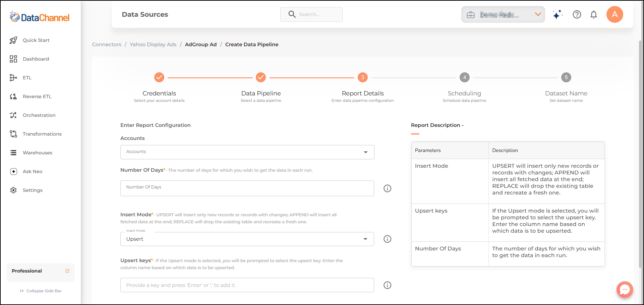
Task: Open Quick Start rocket icon
Action: pos(13,41)
